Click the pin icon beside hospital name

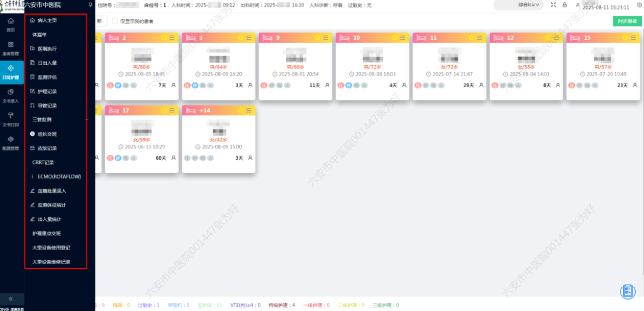pyautogui.click(x=90, y=5)
